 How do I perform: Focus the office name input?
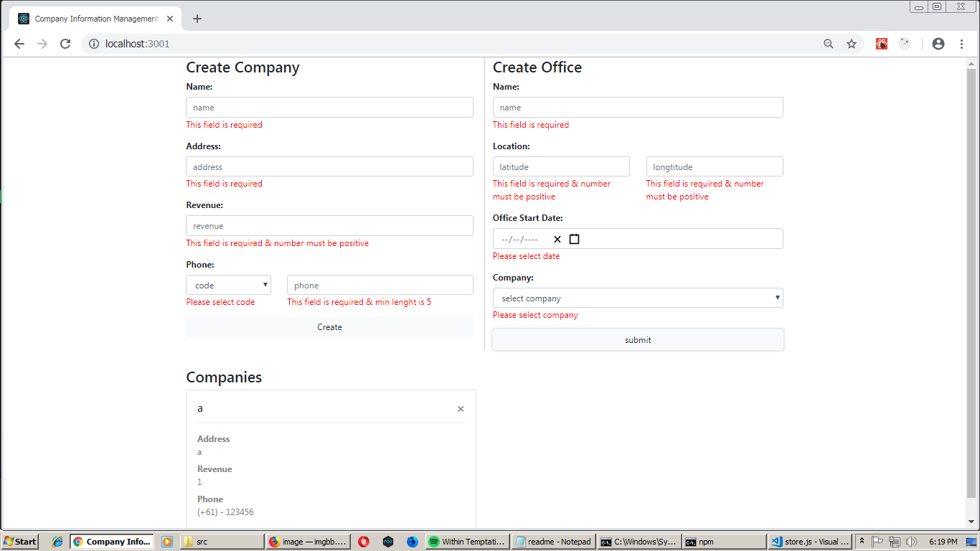638,108
